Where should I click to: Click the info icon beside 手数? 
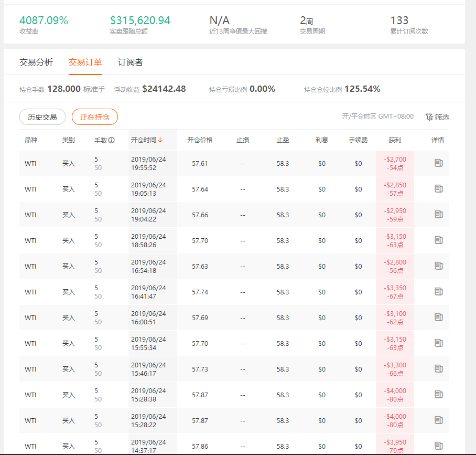coord(112,140)
